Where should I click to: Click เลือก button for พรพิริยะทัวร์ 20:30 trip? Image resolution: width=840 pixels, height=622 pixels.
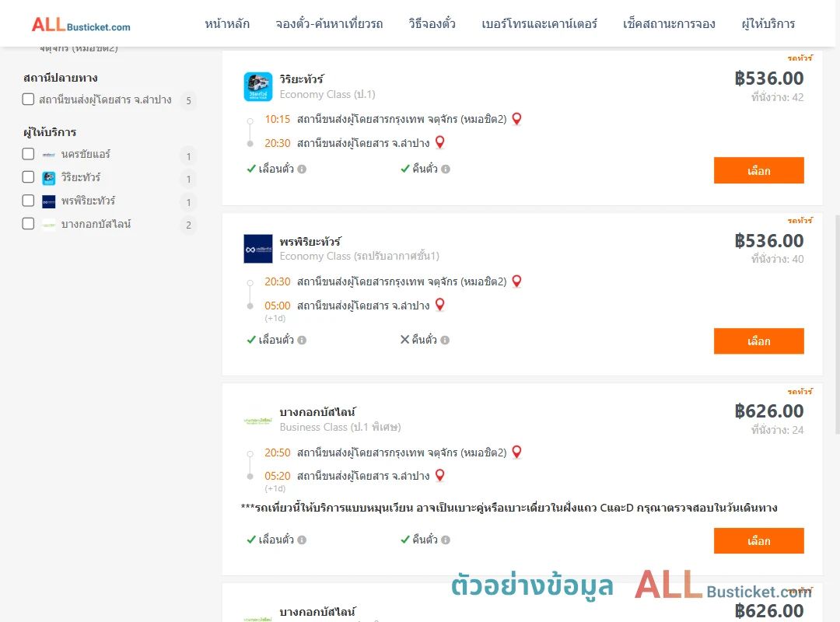pos(758,341)
